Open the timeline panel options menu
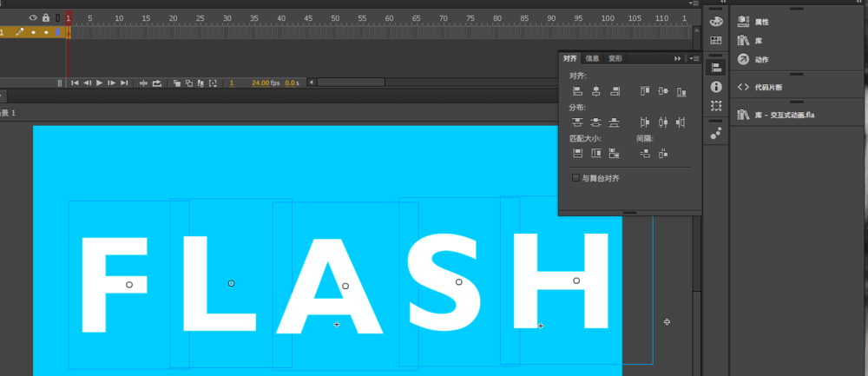The width and height of the screenshot is (868, 376). click(x=694, y=3)
